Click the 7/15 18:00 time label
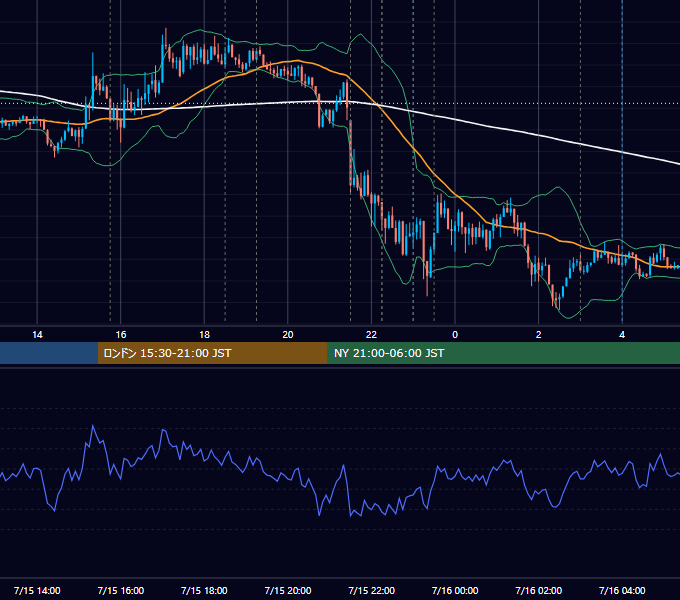Image resolution: width=680 pixels, height=600 pixels. 204,590
